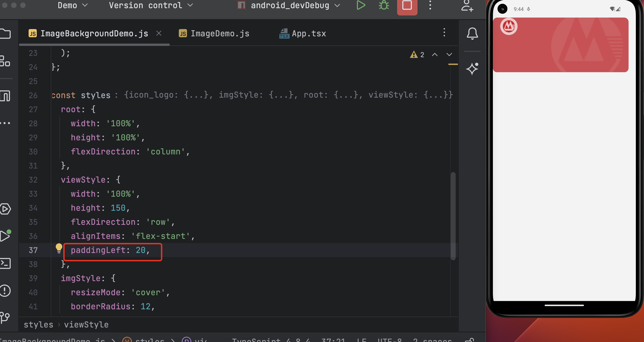Viewport: 644px width, 342px height.
Task: Click the green Run app icon
Action: click(360, 5)
